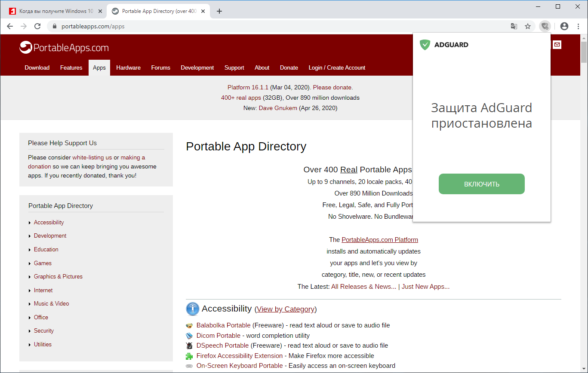
Task: Click the ВКЛЮЧИТЬ button in AdGuard popup
Action: coord(482,184)
